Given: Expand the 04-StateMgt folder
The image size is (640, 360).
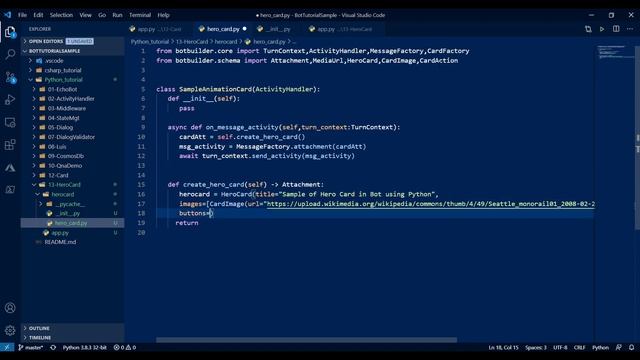Looking at the screenshot, I should click(73, 118).
